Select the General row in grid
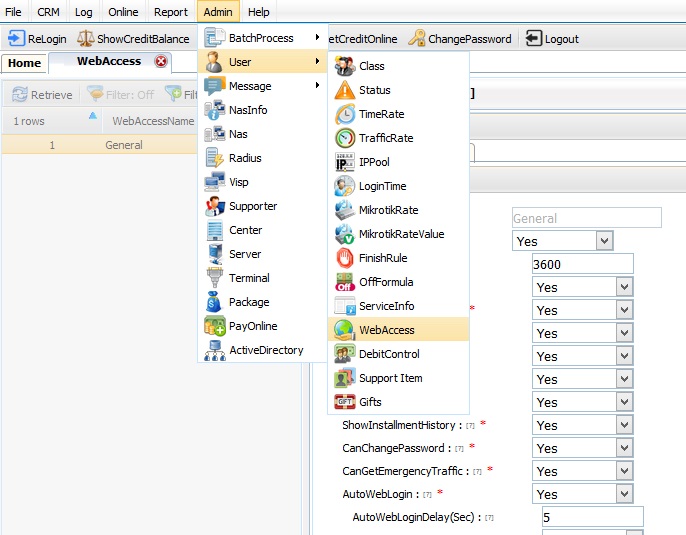This screenshot has width=686, height=535. click(100, 145)
